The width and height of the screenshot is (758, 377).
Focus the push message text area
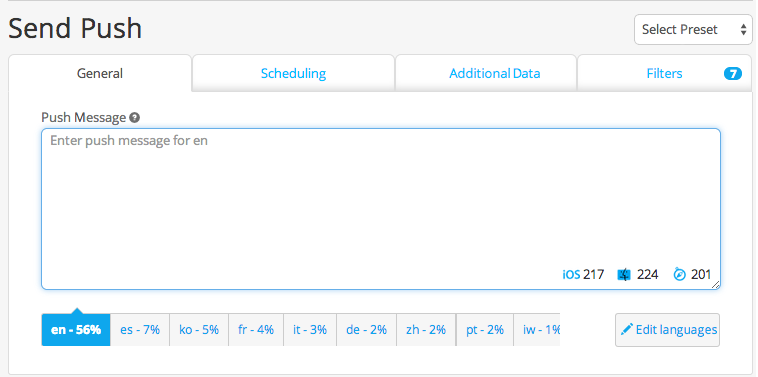(x=381, y=209)
